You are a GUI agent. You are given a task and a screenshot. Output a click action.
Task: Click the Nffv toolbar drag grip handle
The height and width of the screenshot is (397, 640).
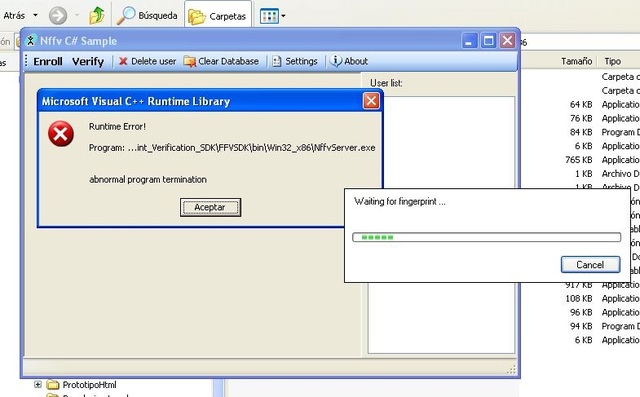point(26,61)
